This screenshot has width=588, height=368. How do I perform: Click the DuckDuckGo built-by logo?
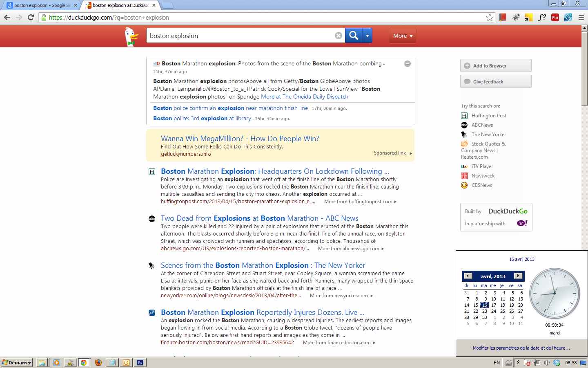pos(508,211)
